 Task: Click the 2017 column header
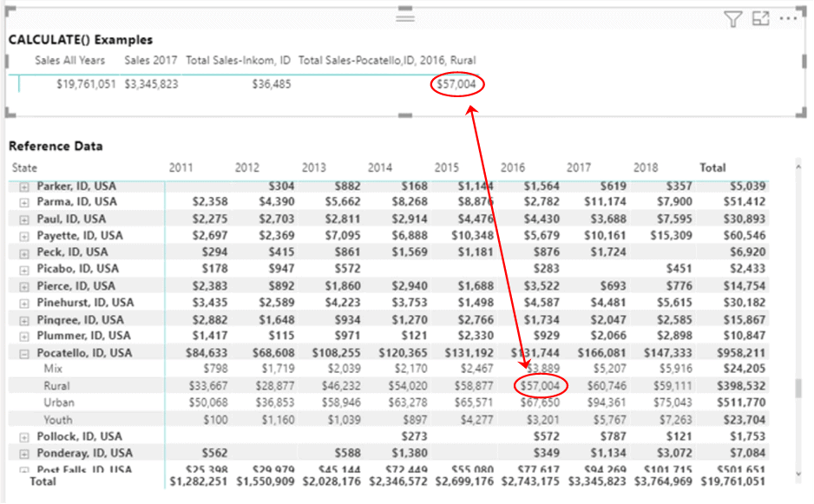578,167
